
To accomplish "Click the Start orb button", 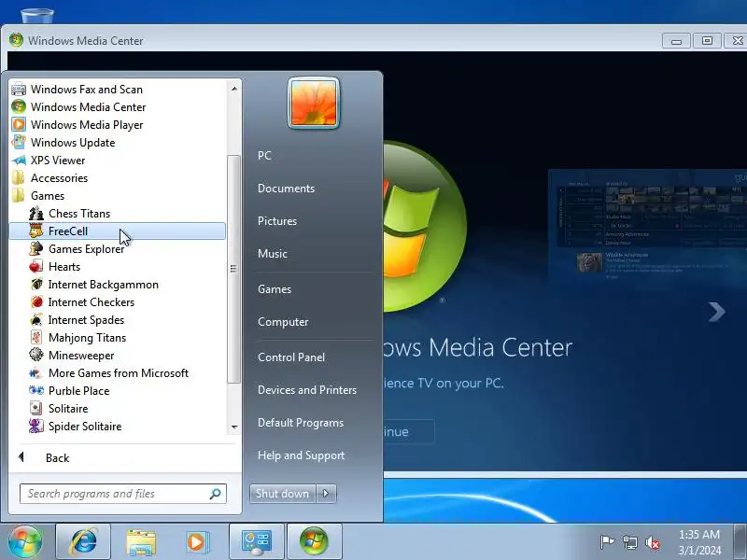I will [x=25, y=541].
